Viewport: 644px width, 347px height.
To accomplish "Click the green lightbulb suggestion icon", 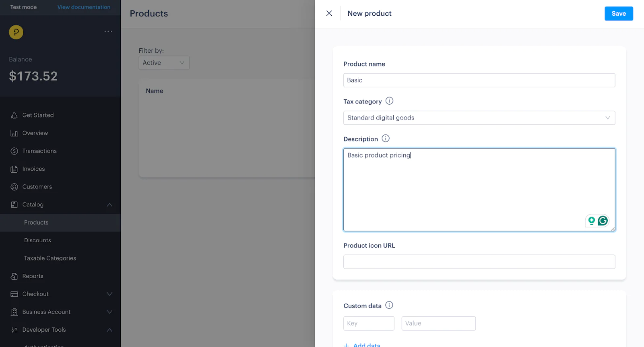I will (591, 221).
